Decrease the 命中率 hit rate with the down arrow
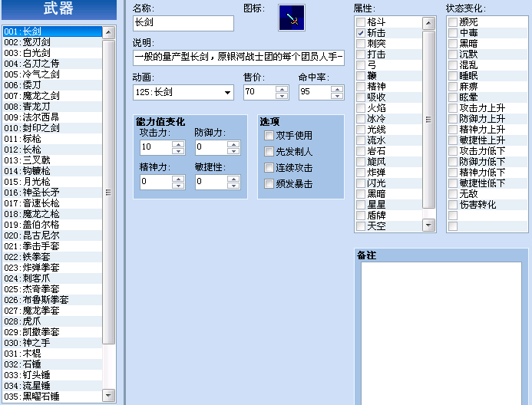The image size is (532, 405). click(337, 96)
